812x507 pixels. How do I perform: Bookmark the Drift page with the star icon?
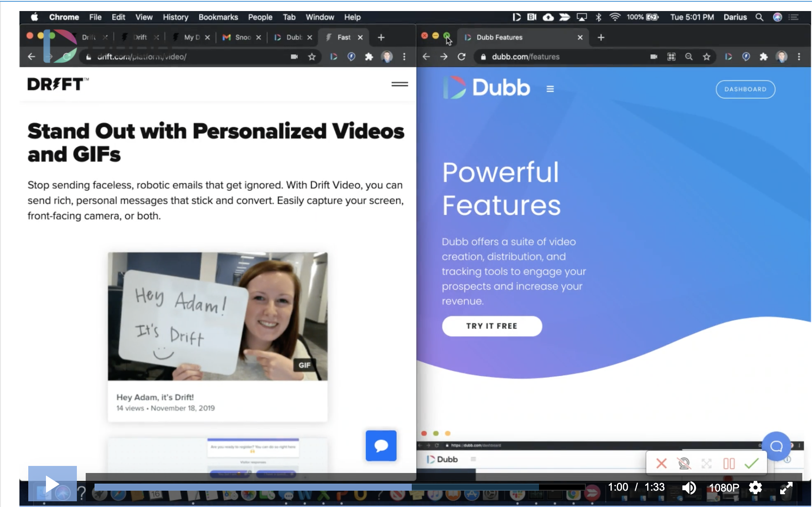pyautogui.click(x=312, y=57)
